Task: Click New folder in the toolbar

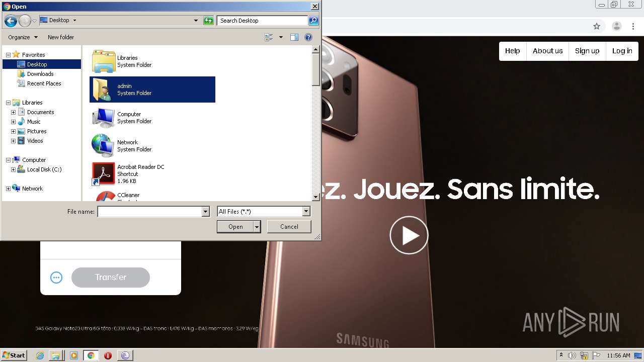Action: [x=61, y=37]
